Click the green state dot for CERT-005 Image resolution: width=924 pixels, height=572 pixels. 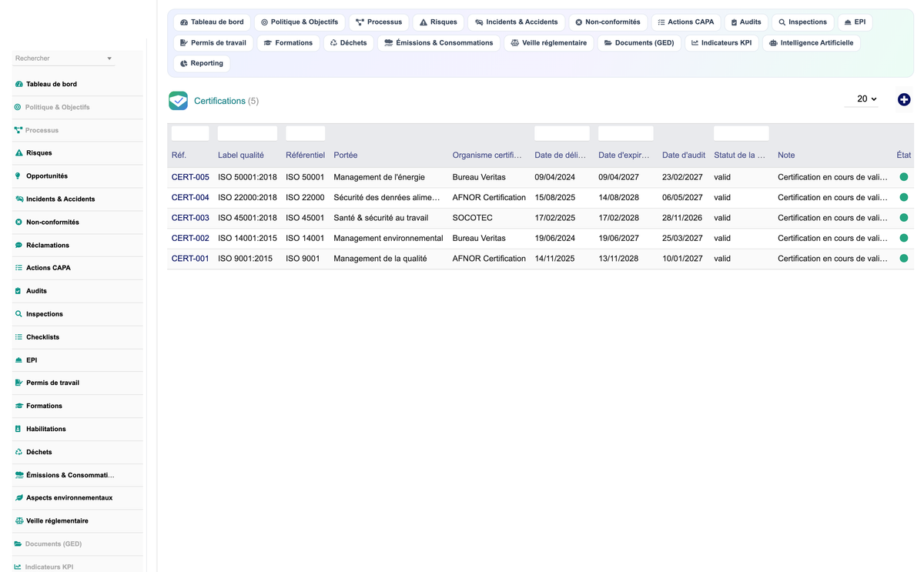pos(904,177)
